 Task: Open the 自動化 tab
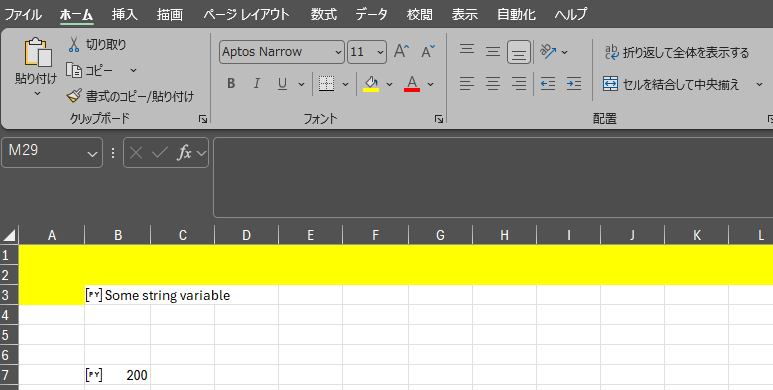(516, 14)
